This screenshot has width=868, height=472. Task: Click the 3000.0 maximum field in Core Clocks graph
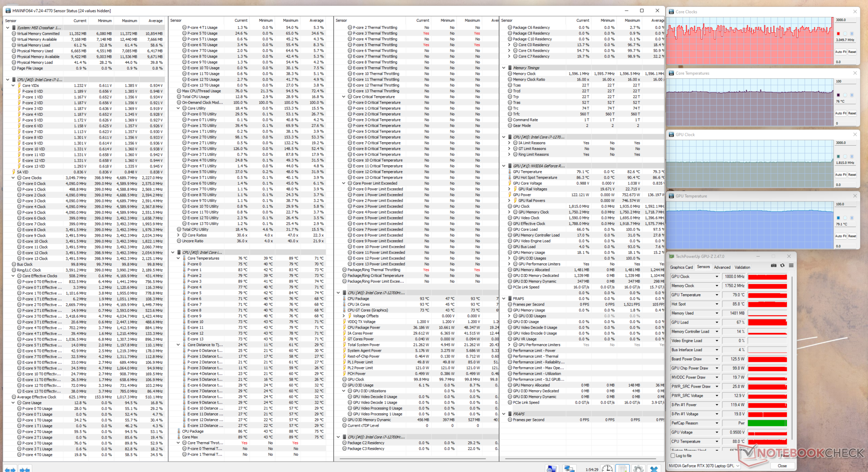point(844,20)
